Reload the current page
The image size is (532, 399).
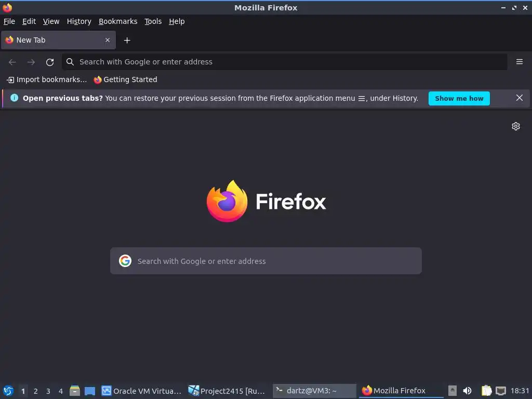(50, 62)
